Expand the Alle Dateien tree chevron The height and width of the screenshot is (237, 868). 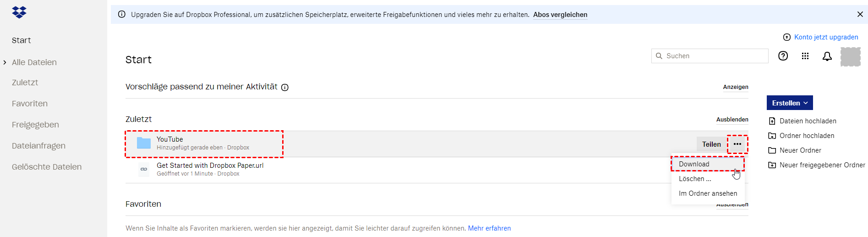[5, 62]
